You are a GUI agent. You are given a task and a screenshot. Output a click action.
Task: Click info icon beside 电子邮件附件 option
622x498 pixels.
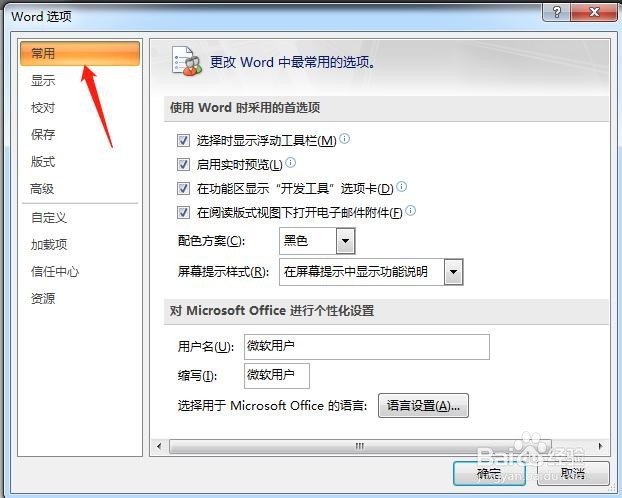(411, 210)
